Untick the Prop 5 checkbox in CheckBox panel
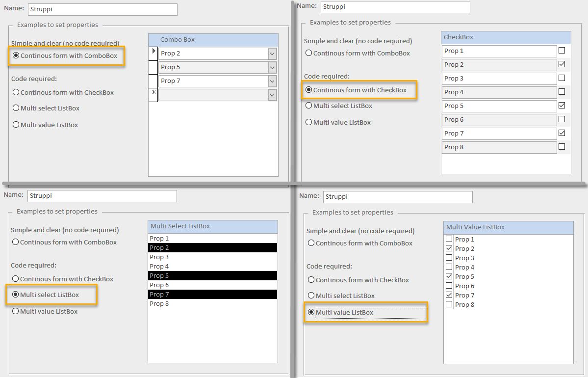 click(562, 106)
